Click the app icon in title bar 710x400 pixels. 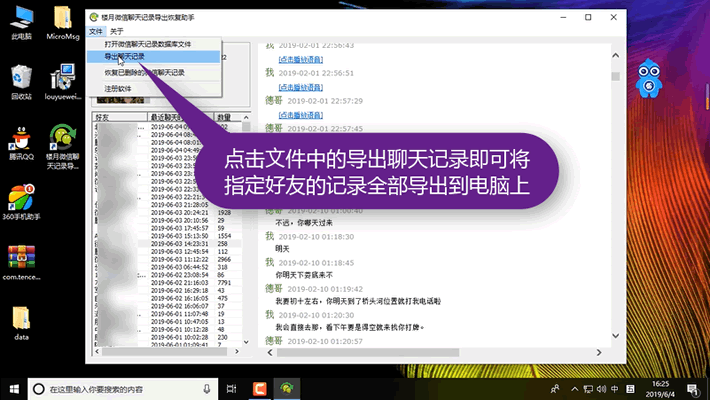94,17
